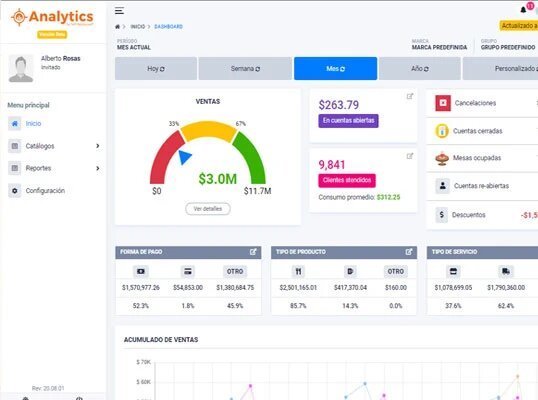Open the Configuración menu item
The height and width of the screenshot is (400, 538).
[x=45, y=191]
